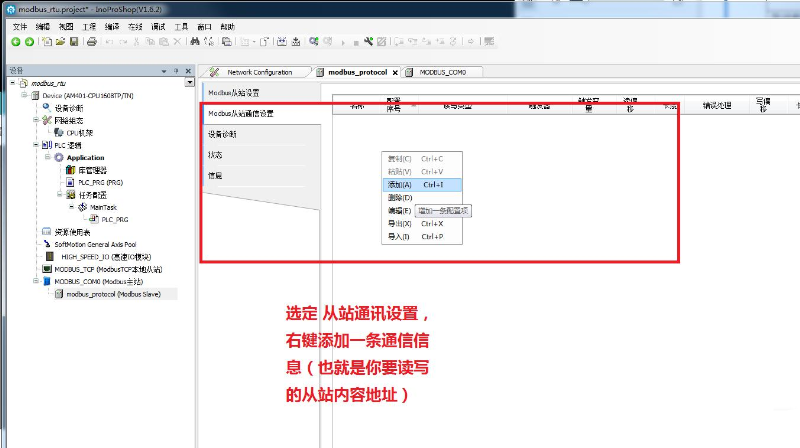Click the 错误处理 column header
The height and width of the screenshot is (448, 800).
click(717, 106)
